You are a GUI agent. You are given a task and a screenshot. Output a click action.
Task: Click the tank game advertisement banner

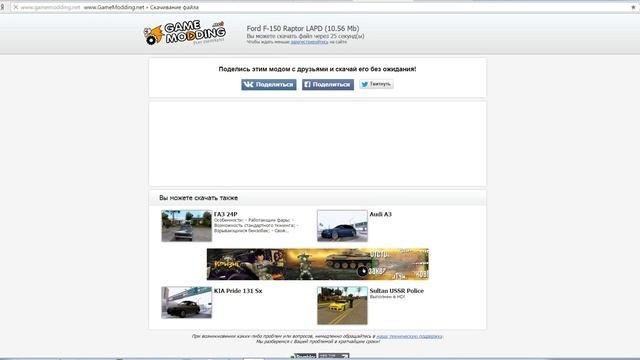(318, 264)
